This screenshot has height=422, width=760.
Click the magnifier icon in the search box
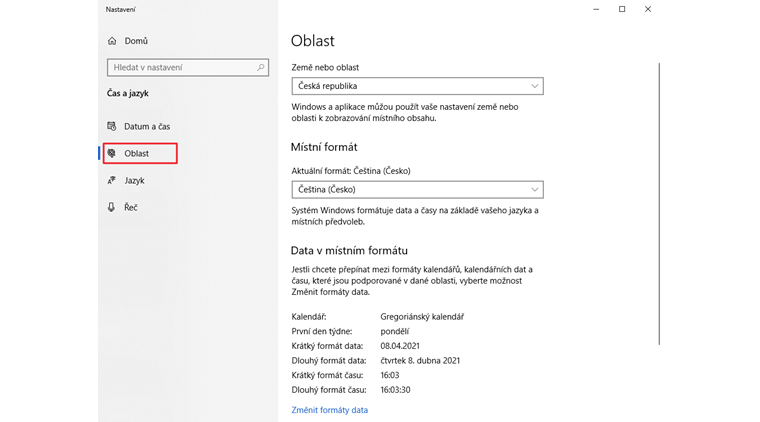(x=260, y=68)
